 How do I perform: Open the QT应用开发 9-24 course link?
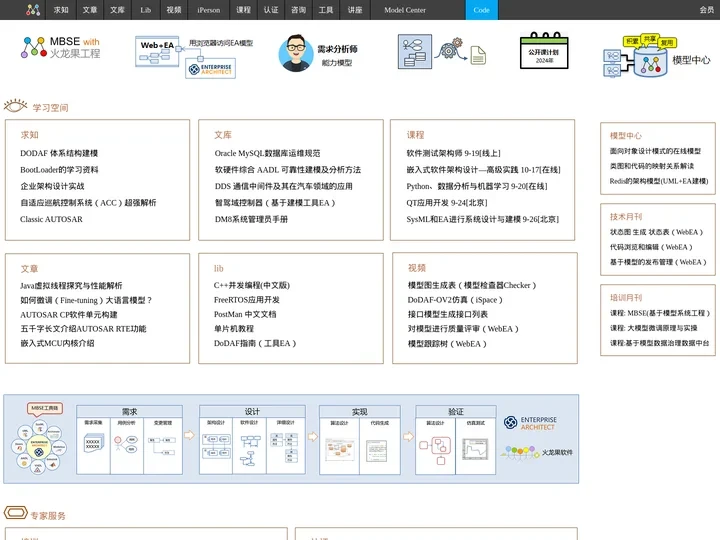point(447,202)
